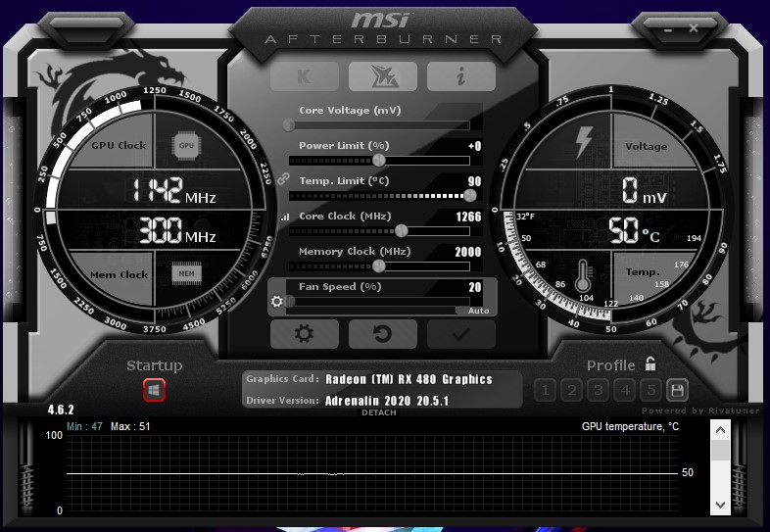This screenshot has width=770, height=532.
Task: Toggle the Windows Startup button
Action: click(154, 390)
